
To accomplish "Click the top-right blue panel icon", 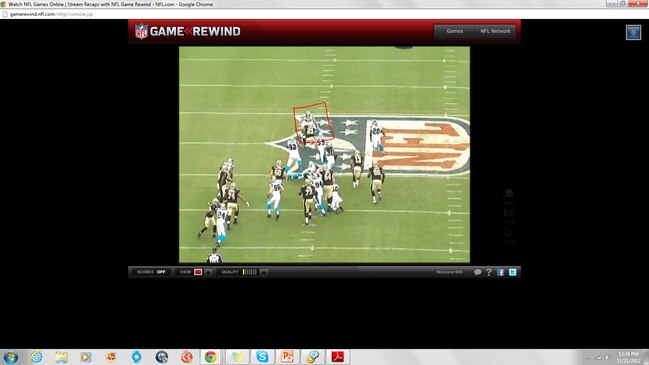I will (633, 32).
